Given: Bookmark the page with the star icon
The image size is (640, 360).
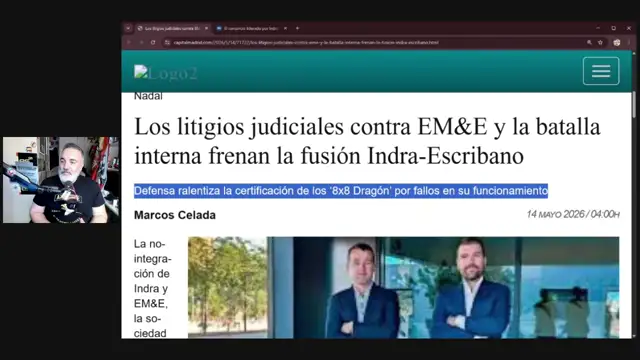Looking at the screenshot, I should 600,42.
